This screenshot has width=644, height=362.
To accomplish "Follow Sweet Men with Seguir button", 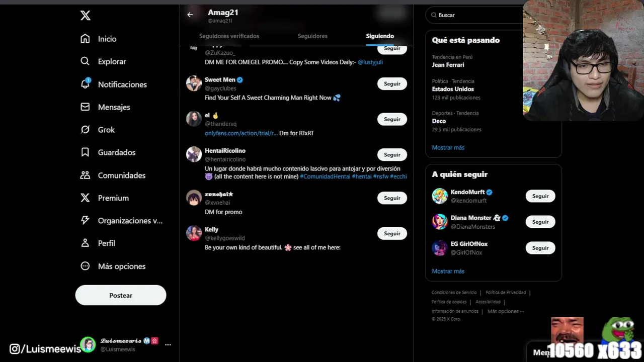I will click(x=392, y=84).
